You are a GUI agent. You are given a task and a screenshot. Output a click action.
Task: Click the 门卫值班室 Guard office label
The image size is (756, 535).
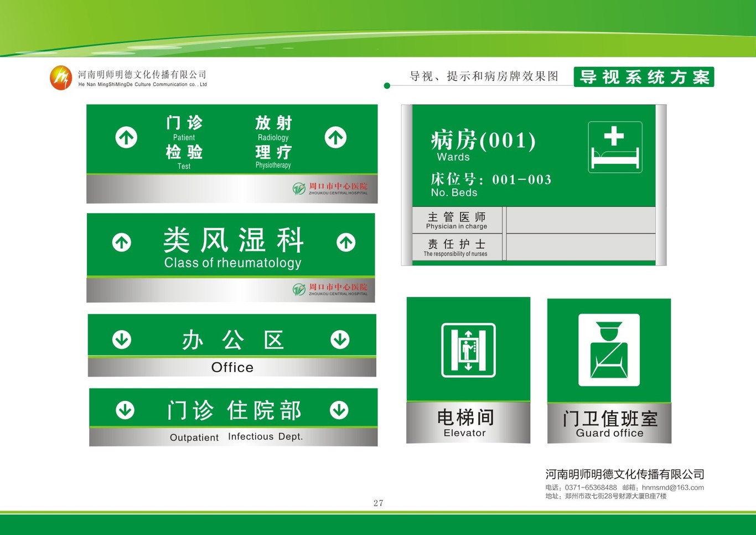click(x=610, y=424)
